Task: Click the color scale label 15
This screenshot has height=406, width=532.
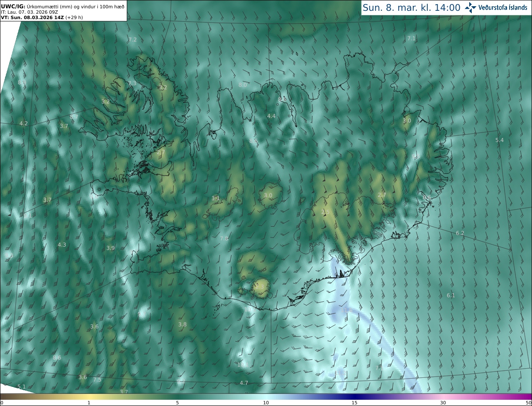Action: point(355,403)
